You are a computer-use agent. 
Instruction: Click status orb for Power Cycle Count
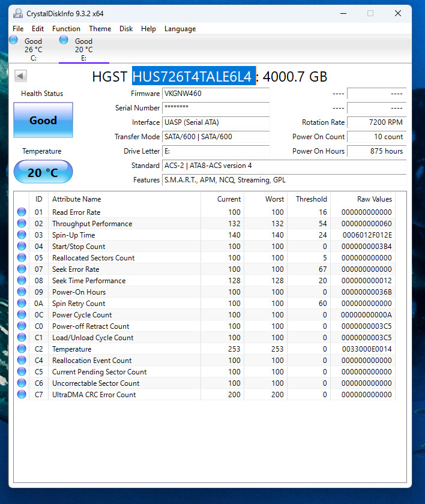(22, 314)
